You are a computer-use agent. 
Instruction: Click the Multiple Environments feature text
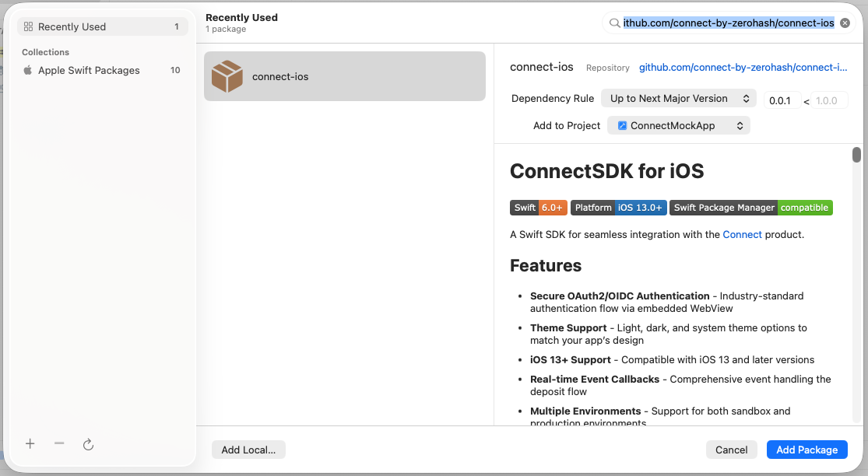[x=585, y=411]
